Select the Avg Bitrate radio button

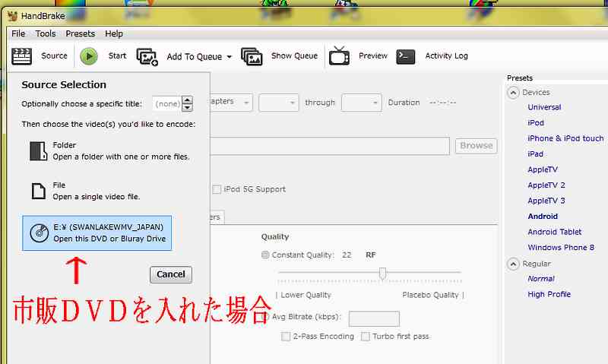click(265, 317)
